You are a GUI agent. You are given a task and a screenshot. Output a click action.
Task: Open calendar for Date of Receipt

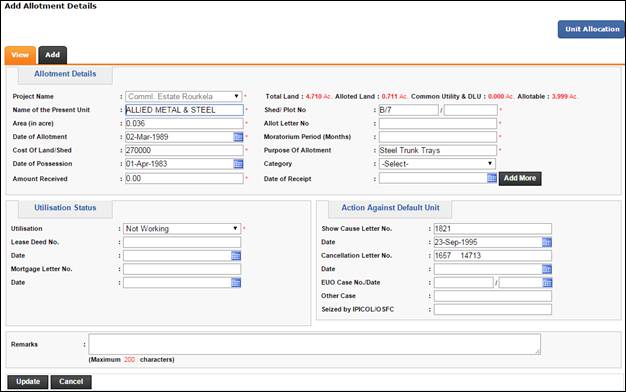tap(492, 178)
